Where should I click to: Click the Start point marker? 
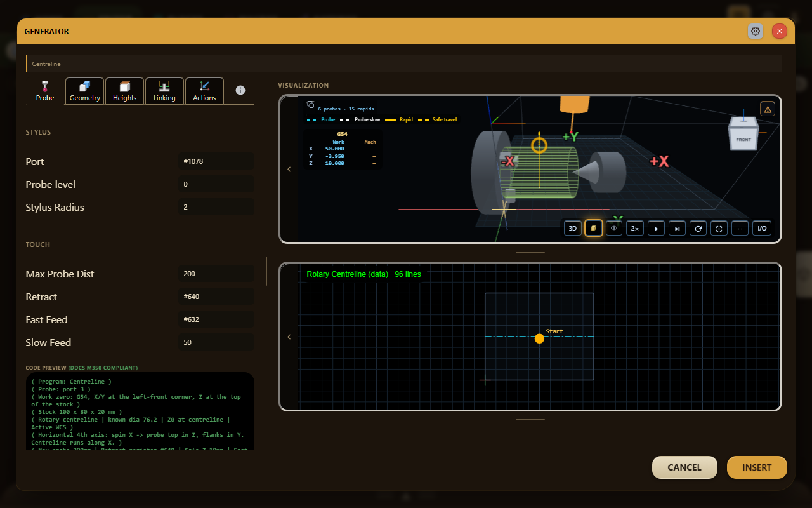[x=539, y=338]
